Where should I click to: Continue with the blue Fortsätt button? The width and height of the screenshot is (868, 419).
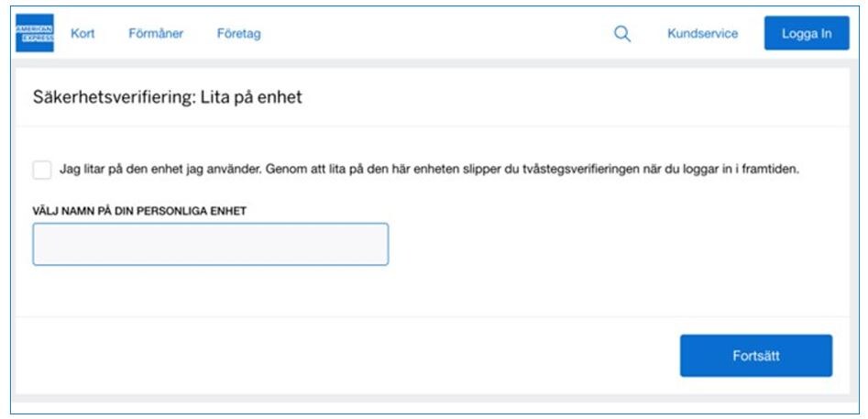pos(755,356)
